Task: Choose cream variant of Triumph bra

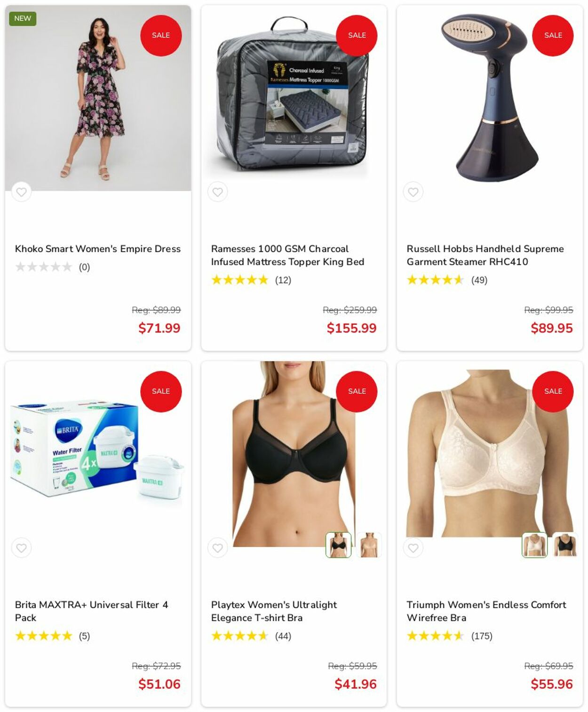Action: click(x=534, y=545)
